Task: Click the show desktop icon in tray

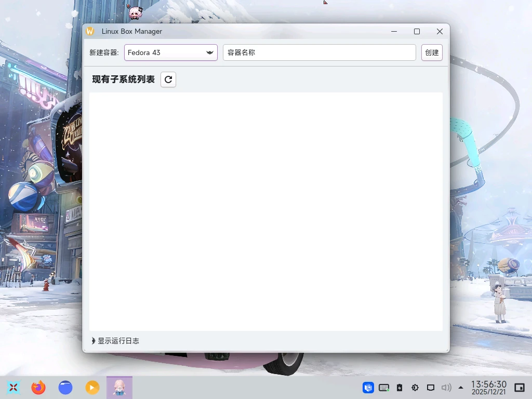Action: coord(520,388)
